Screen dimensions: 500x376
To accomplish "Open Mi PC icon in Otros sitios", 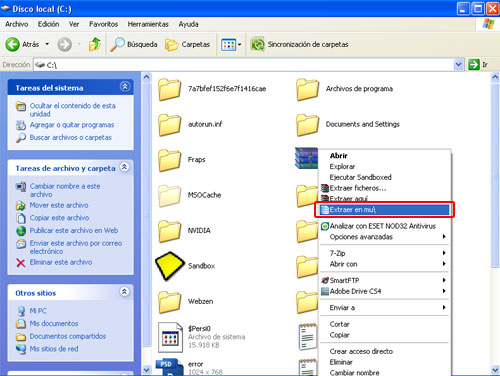I will (21, 311).
